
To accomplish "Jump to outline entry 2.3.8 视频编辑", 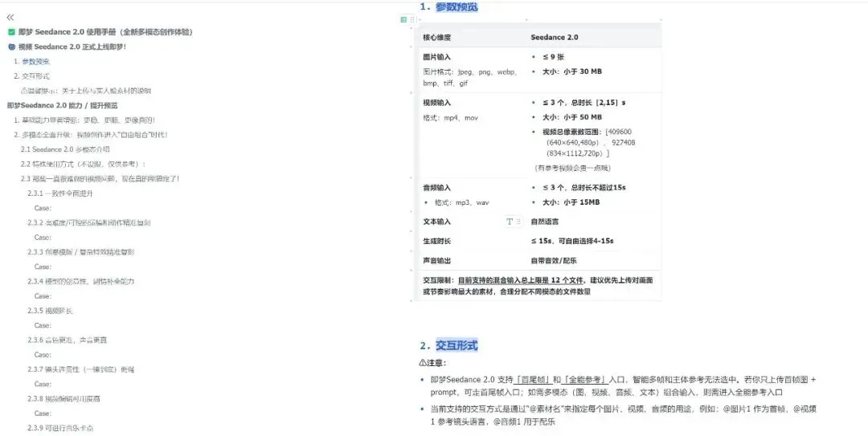I will pos(63,399).
